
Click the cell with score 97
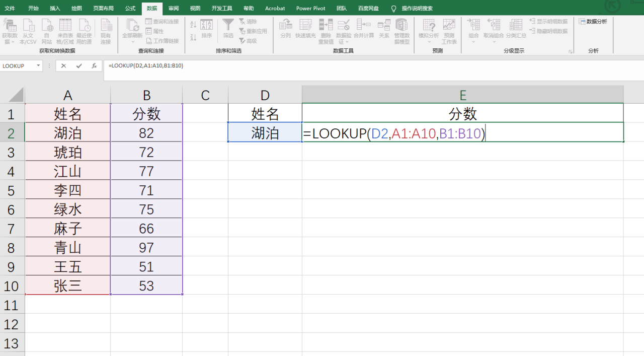click(x=146, y=248)
